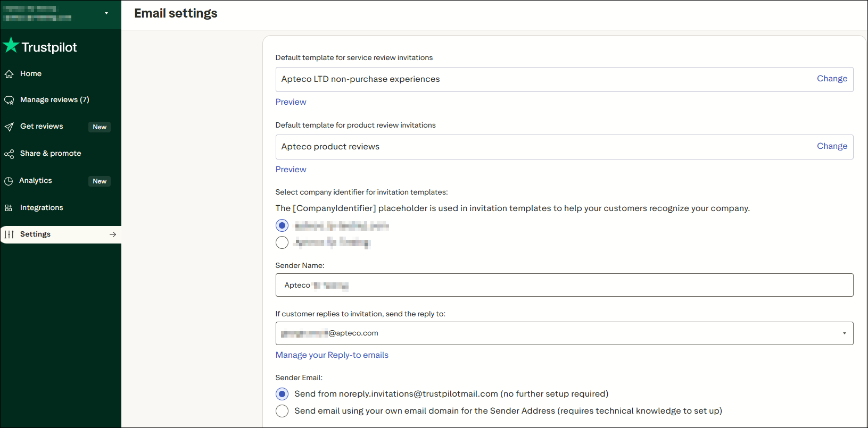Click the Settings sliders icon
Image resolution: width=868 pixels, height=428 pixels.
click(9, 234)
